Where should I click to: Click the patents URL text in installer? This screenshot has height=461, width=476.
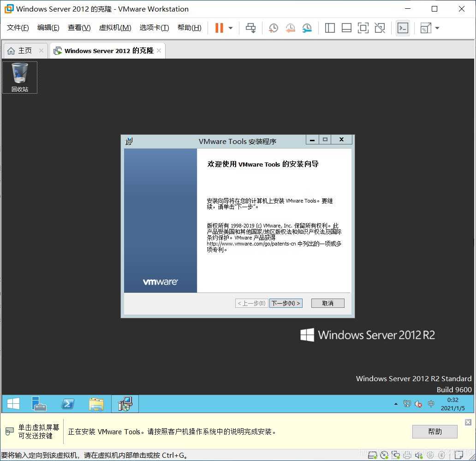tap(251, 244)
